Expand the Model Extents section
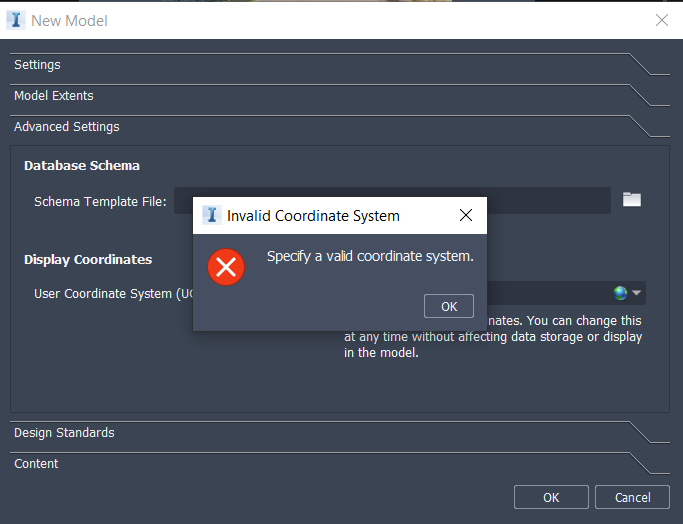Image resolution: width=683 pixels, height=524 pixels. (x=54, y=96)
